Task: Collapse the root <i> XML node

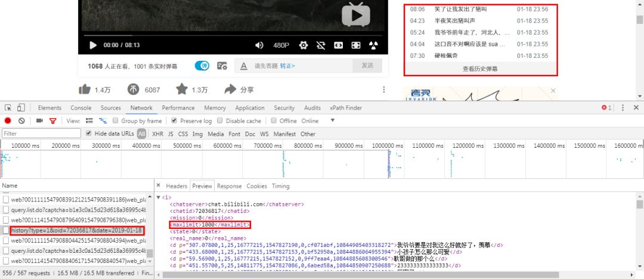Action: coord(159,197)
